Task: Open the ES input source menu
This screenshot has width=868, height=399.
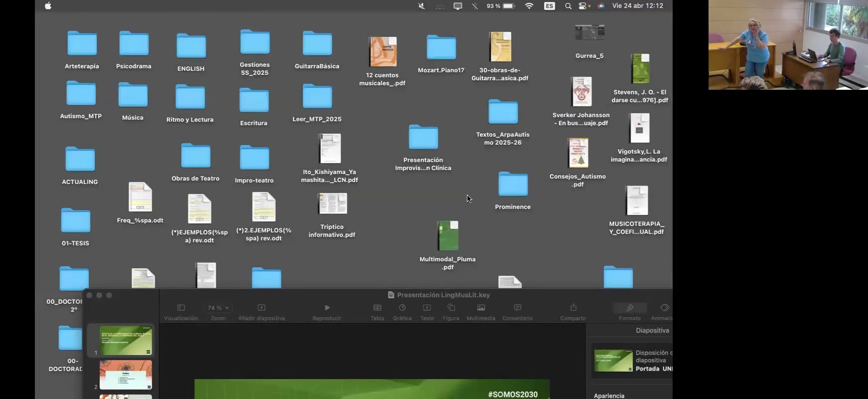Action: pos(549,6)
